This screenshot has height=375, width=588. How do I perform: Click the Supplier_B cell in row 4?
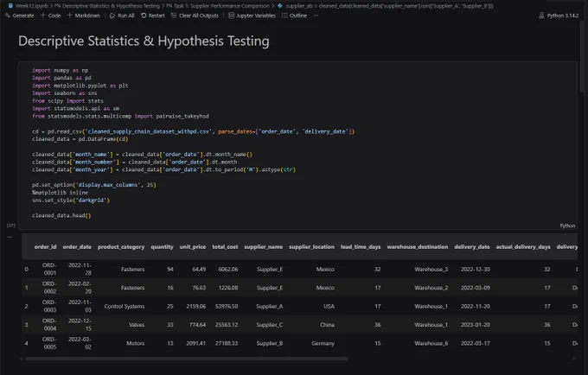(x=269, y=343)
